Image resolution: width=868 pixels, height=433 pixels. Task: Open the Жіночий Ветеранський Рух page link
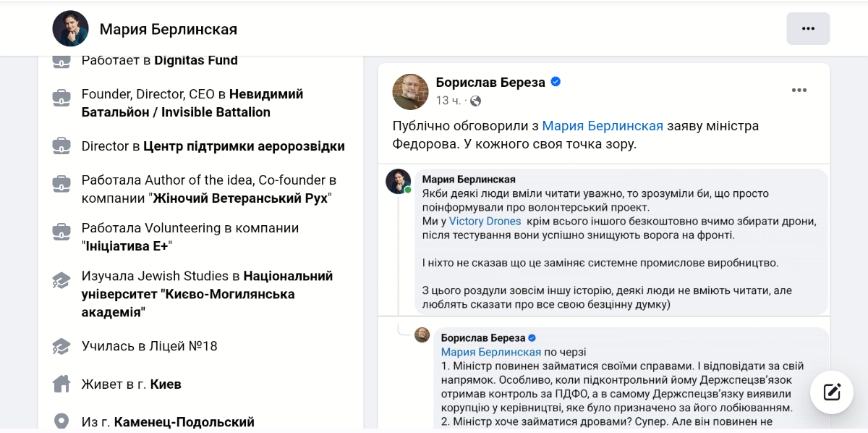239,198
